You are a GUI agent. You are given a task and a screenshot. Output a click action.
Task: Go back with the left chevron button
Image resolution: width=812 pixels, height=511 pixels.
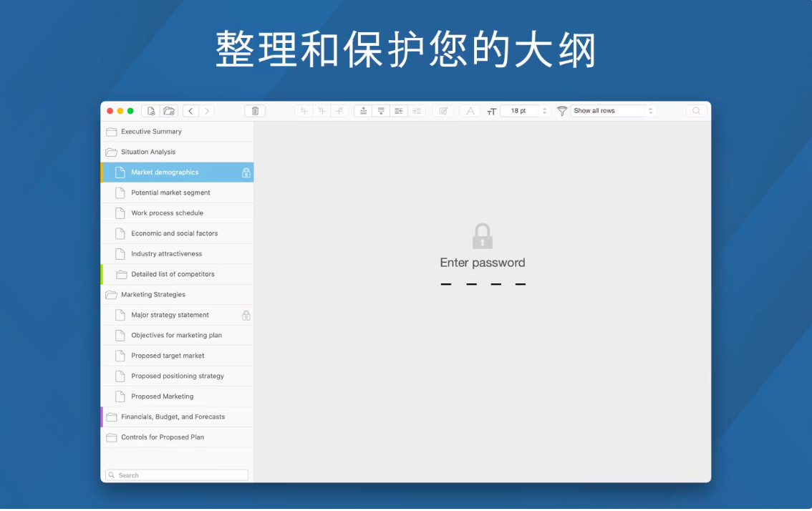pyautogui.click(x=190, y=111)
